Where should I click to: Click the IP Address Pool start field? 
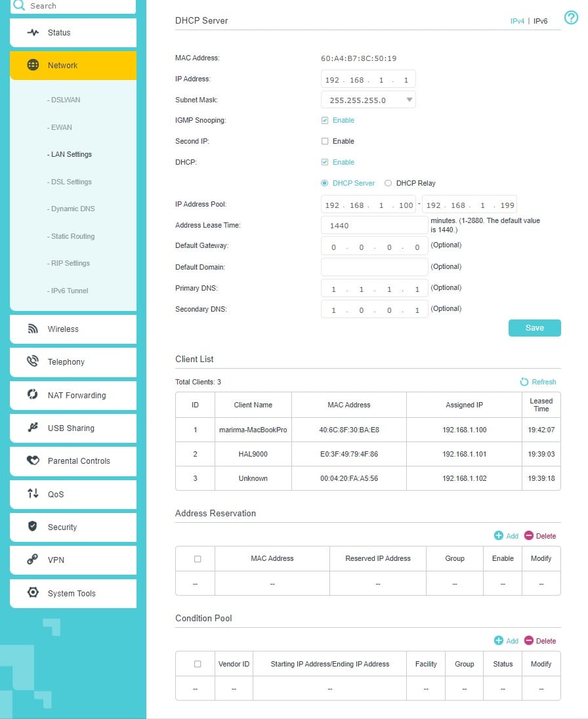click(368, 205)
